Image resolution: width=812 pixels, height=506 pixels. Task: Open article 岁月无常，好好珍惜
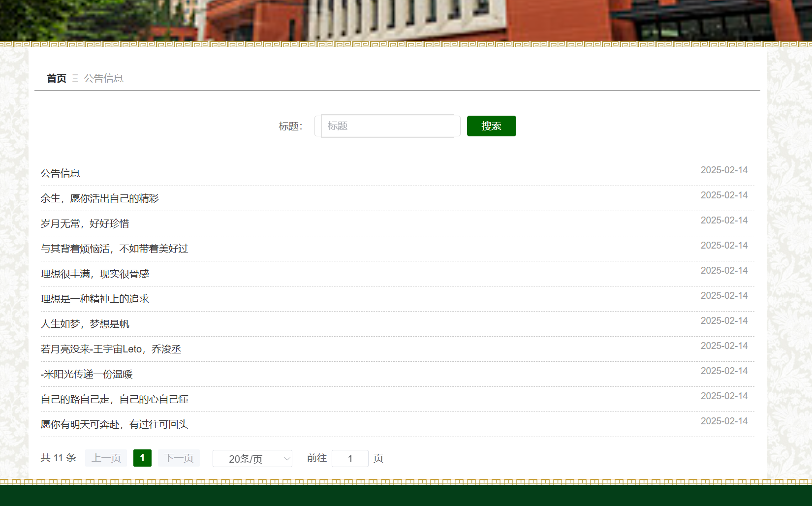click(85, 223)
